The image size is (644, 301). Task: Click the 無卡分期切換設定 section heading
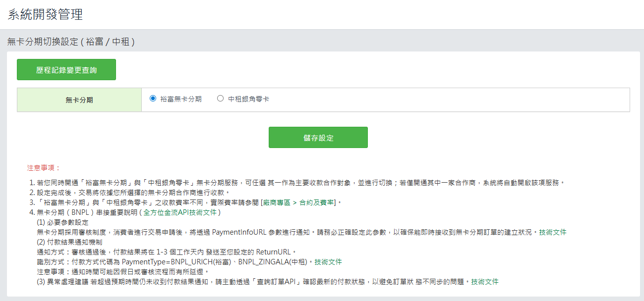coord(71,42)
